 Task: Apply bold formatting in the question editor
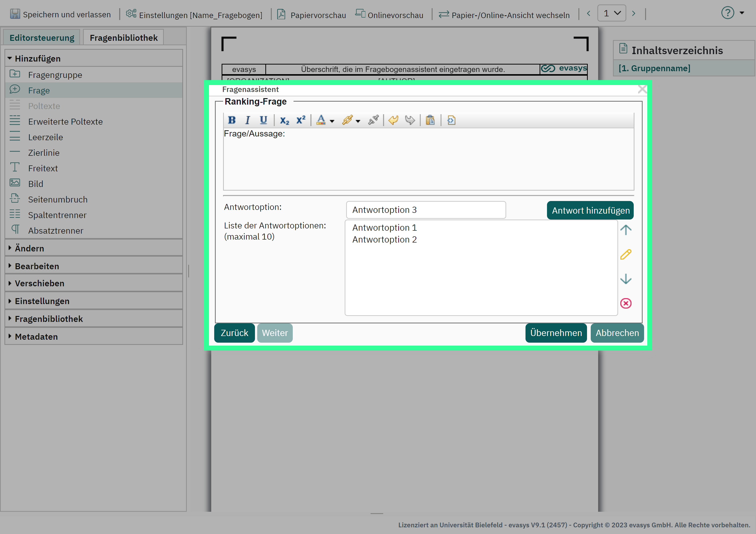pos(232,120)
